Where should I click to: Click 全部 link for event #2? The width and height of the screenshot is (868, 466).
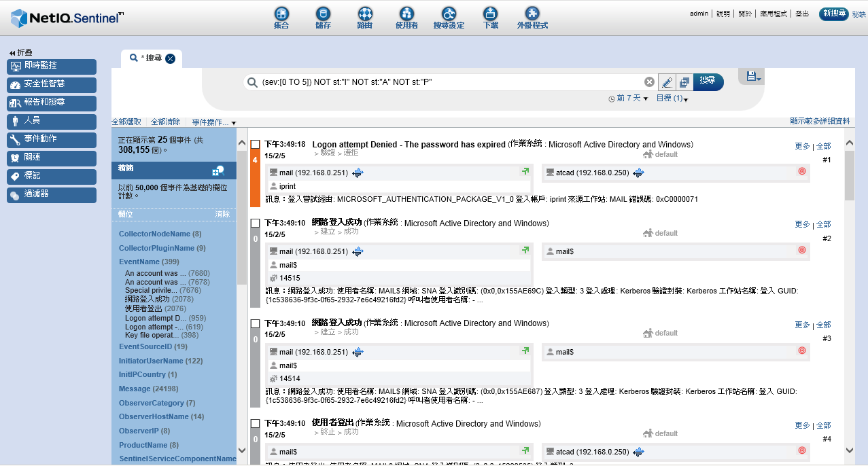coord(823,224)
